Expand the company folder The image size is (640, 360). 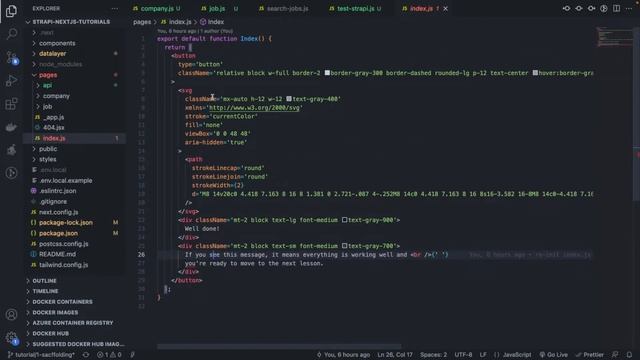click(x=56, y=96)
